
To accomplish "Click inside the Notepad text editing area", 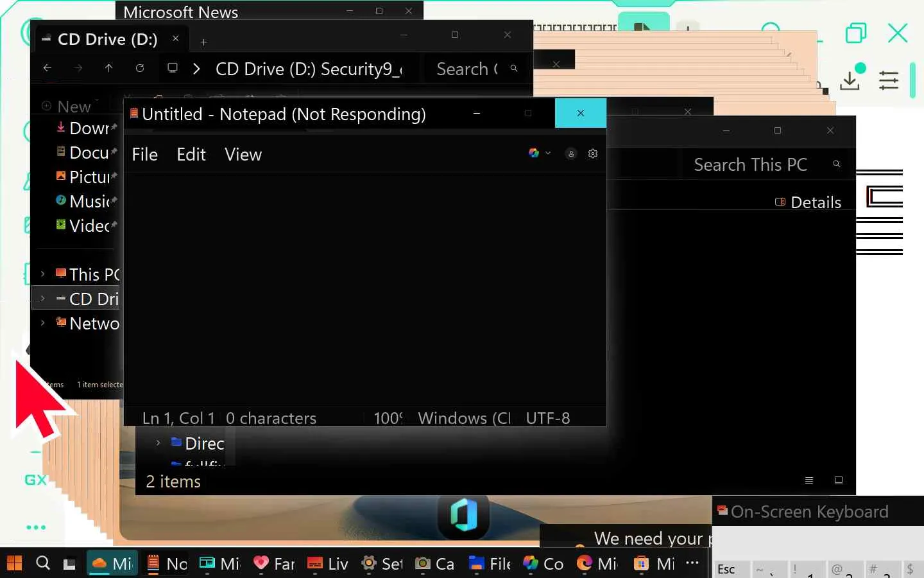I will tap(364, 289).
